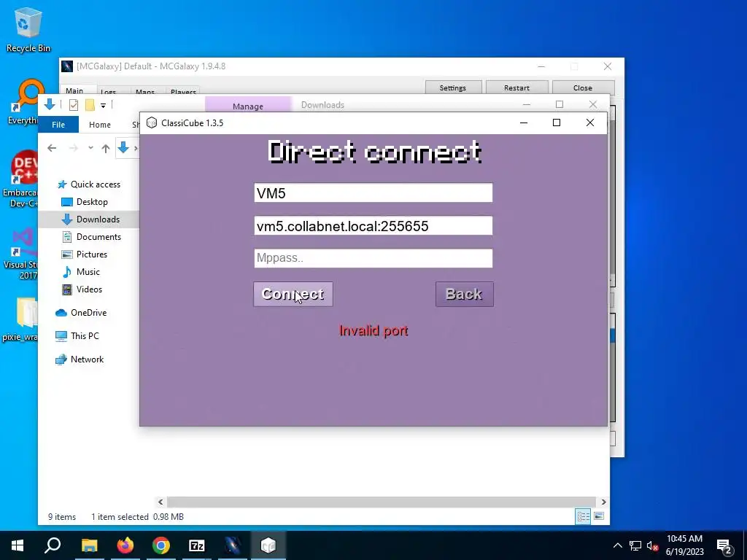Select the Manage tab in File Explorer
This screenshot has width=747, height=560.
pyautogui.click(x=248, y=106)
